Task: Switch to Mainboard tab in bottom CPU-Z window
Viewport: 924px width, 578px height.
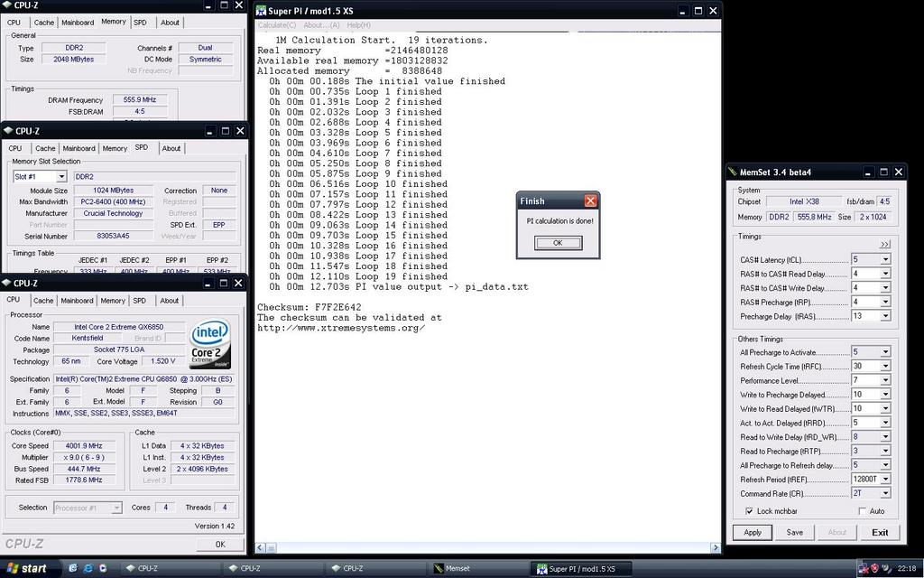Action: pyautogui.click(x=78, y=301)
